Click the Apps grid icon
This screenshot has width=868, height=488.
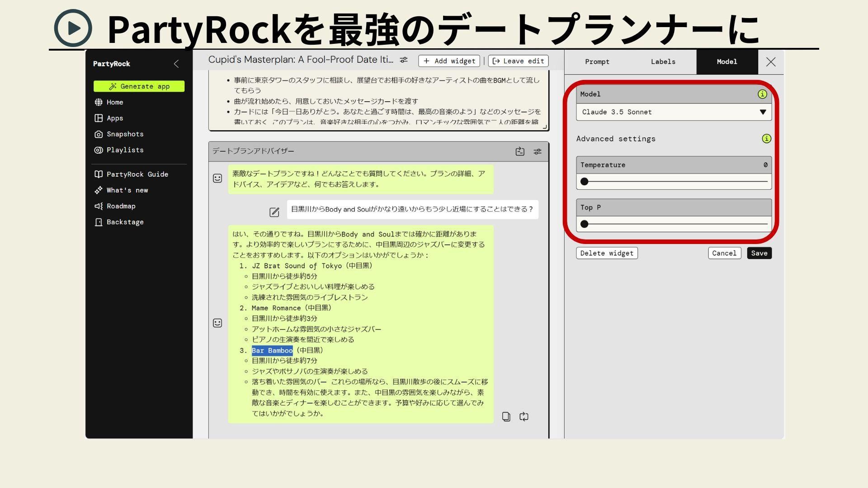(x=99, y=118)
